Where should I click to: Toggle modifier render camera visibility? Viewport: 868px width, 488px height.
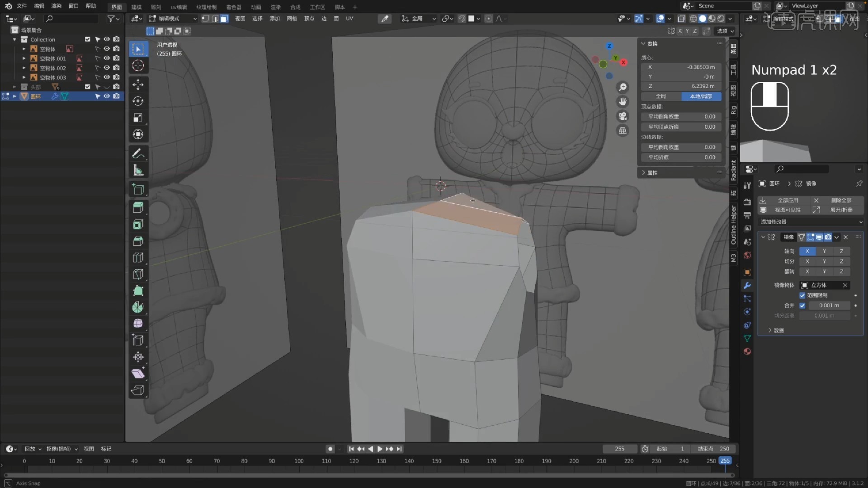coord(828,237)
